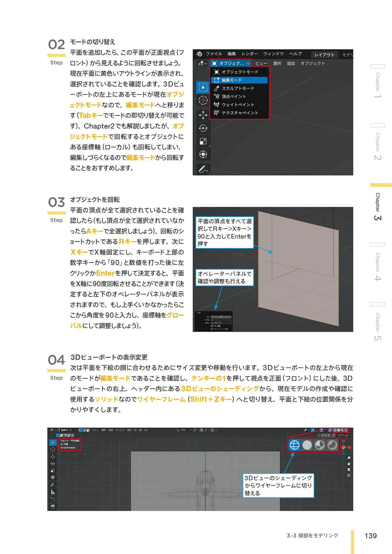The image size is (392, 554).
Task: Click the Transform tool in Step 02 screenshot
Action: click(203, 154)
